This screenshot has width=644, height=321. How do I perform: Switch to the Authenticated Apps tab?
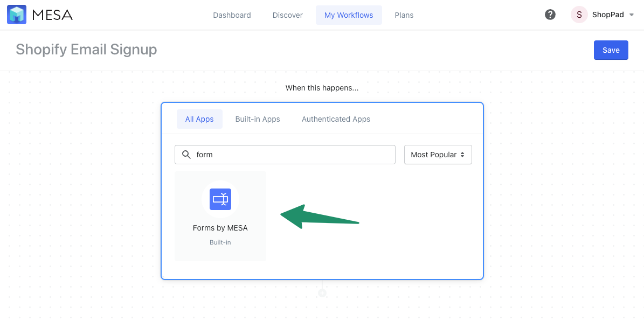336,119
